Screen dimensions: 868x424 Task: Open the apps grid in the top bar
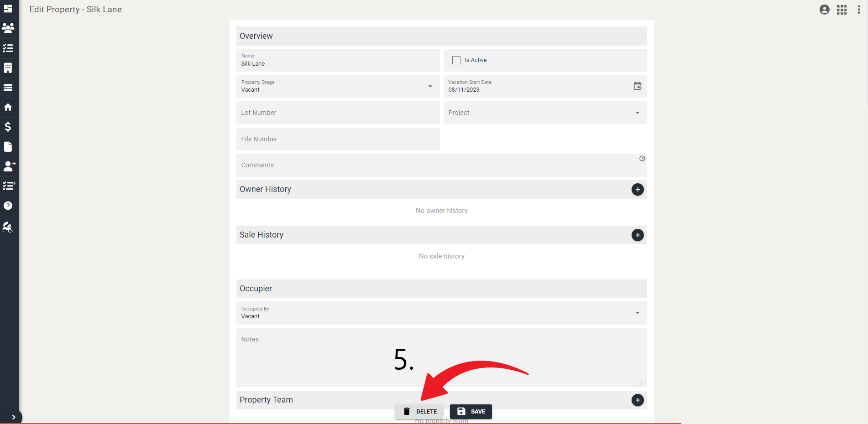[842, 9]
